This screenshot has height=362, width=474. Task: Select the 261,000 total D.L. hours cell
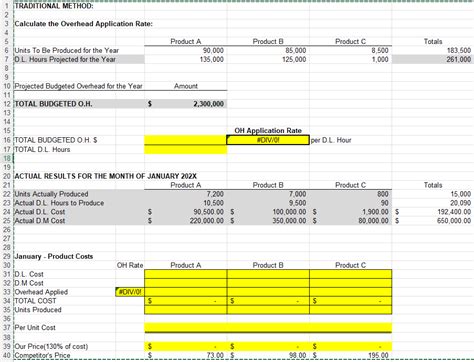coord(433,59)
